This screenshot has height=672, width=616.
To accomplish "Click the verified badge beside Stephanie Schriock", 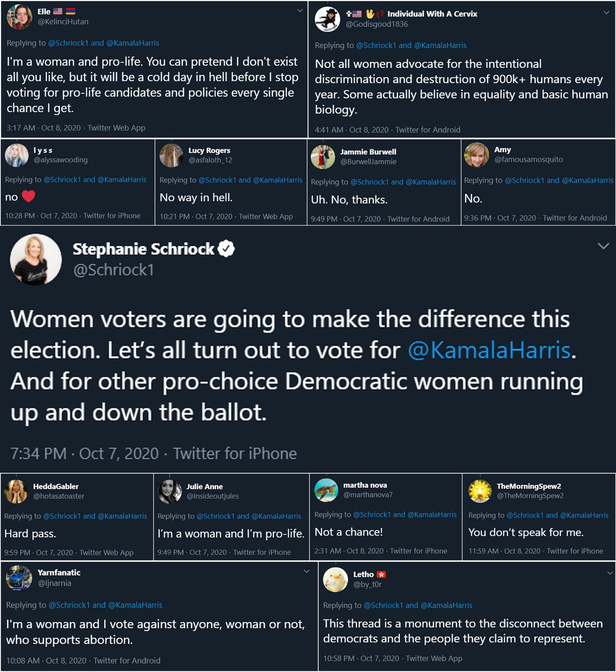I will pos(226,249).
